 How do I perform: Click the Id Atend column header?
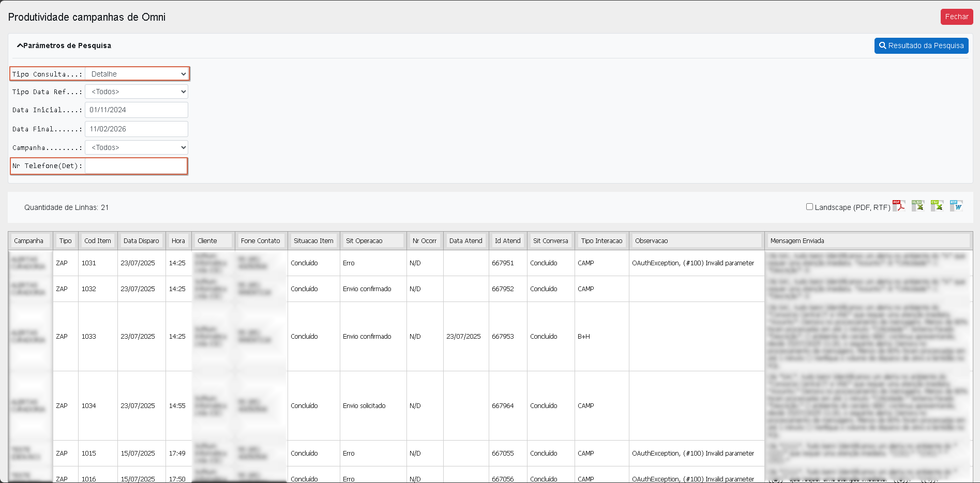point(508,240)
